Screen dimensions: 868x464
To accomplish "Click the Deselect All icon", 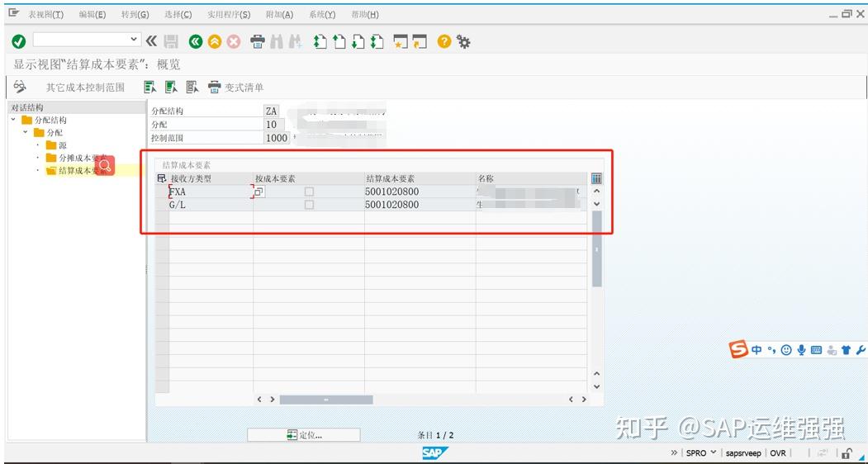I will [192, 87].
